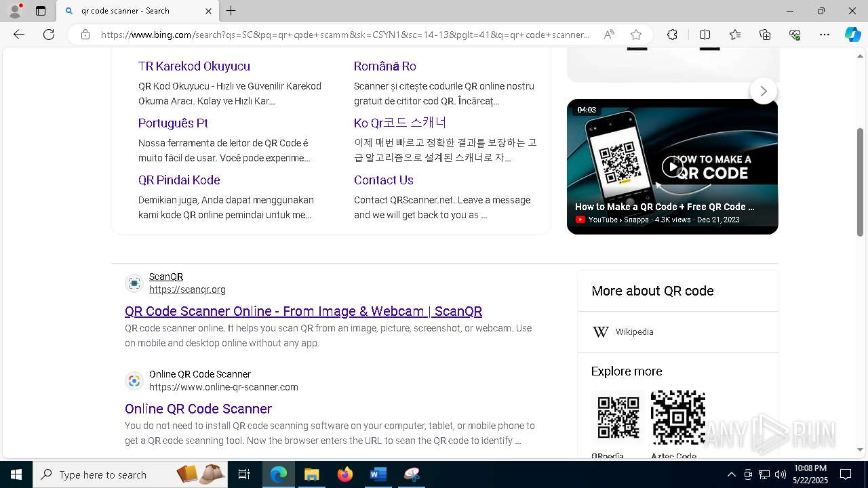Image resolution: width=868 pixels, height=488 pixels.
Task: Open the Aztec Code thumbnail
Action: tap(678, 418)
